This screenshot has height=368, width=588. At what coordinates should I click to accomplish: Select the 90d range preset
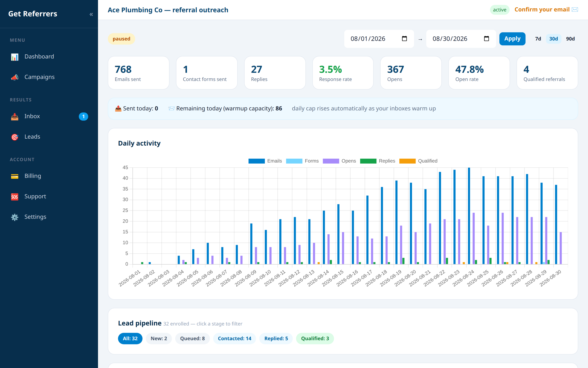coord(570,39)
